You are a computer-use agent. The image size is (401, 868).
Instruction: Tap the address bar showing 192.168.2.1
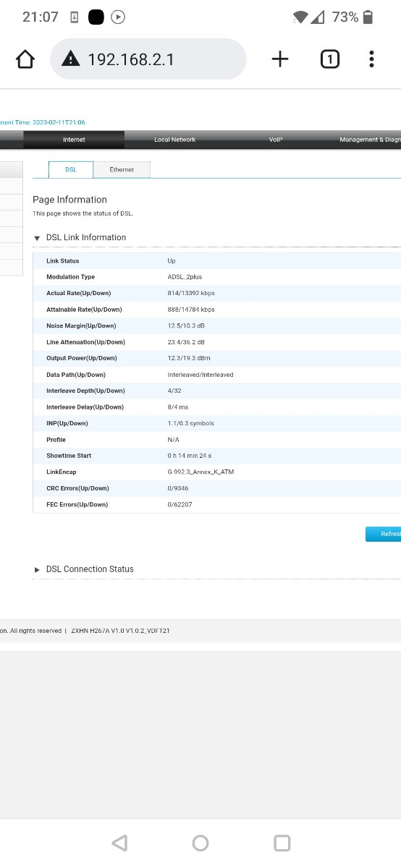point(148,59)
